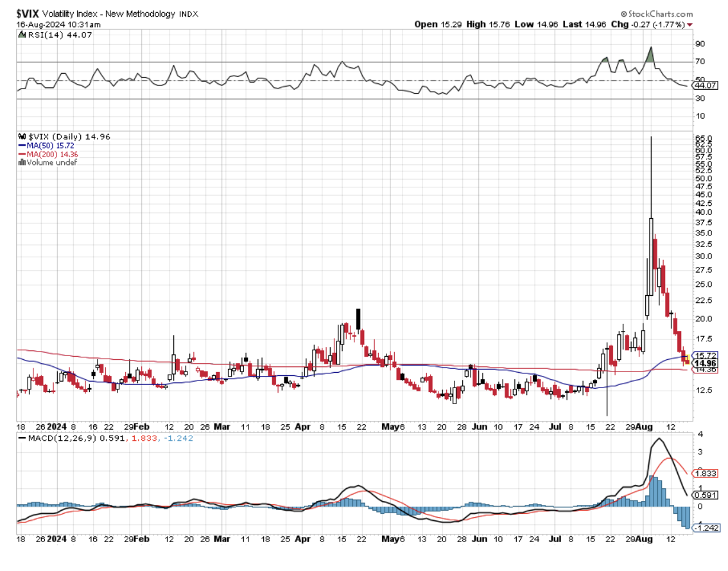Click the blue -1.242 histogram value in MACD legend

click(x=178, y=438)
